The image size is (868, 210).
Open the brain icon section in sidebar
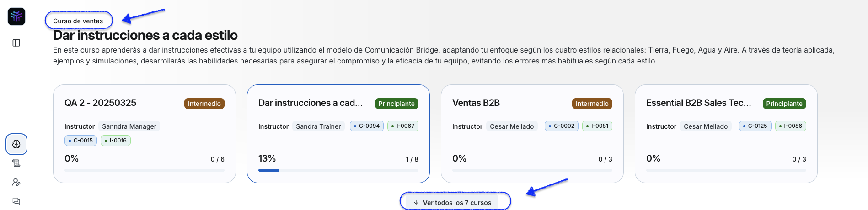pyautogui.click(x=16, y=144)
